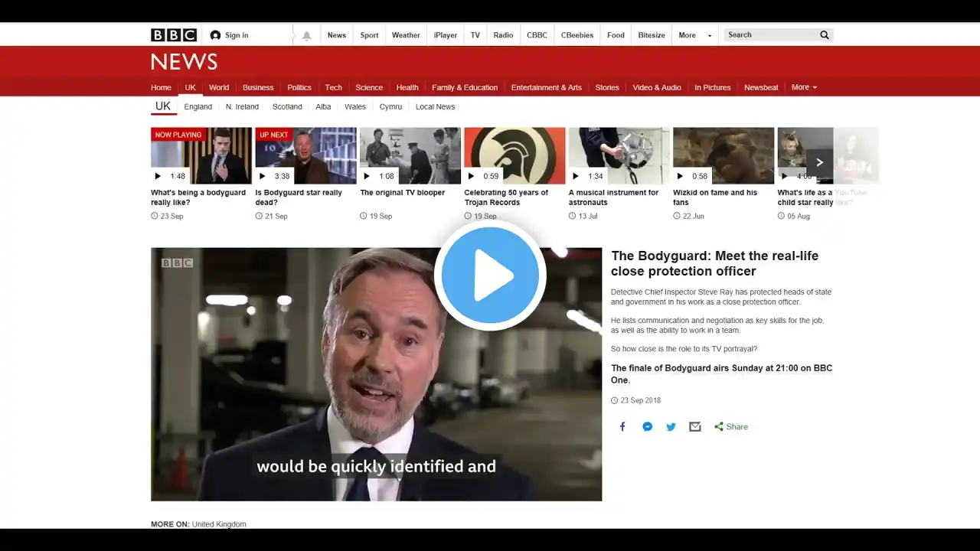980x551 pixels.
Task: Open the Family & Education tab
Action: tap(465, 87)
